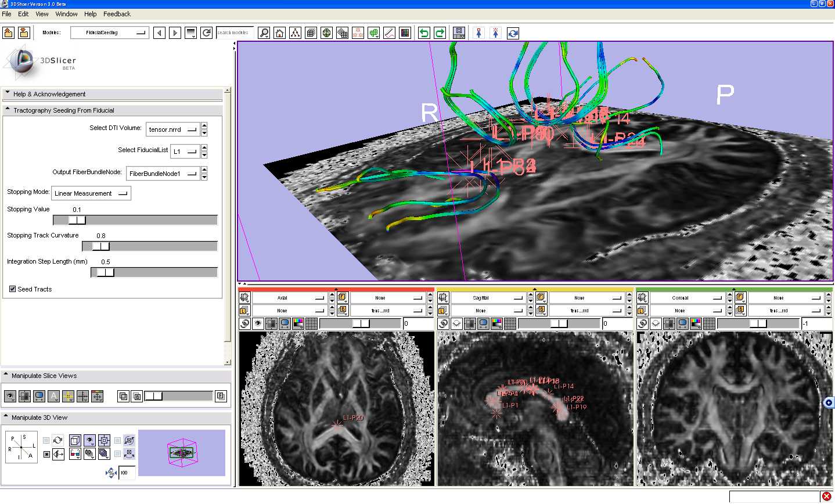The height and width of the screenshot is (504, 835).
Task: Click the link slices icon in Axial viewer
Action: tap(245, 323)
